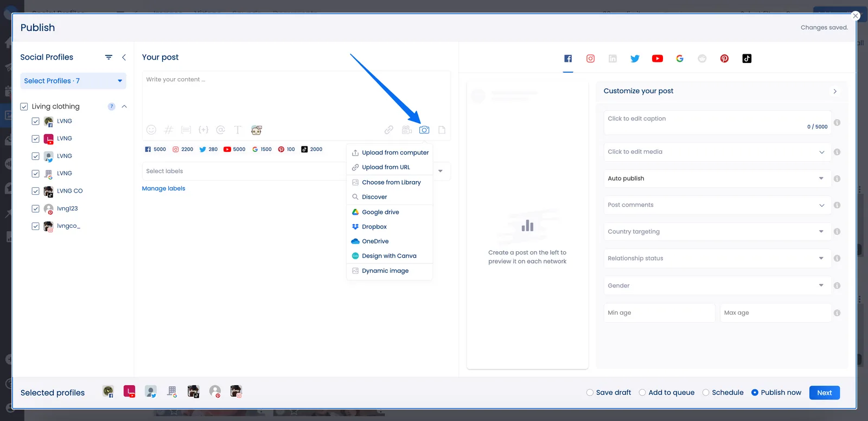Open the Gender dropdown

point(717,285)
